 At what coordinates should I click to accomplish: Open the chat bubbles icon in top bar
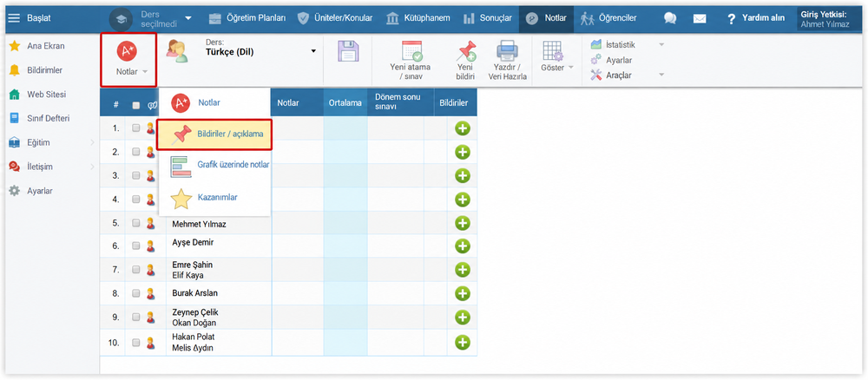point(670,18)
